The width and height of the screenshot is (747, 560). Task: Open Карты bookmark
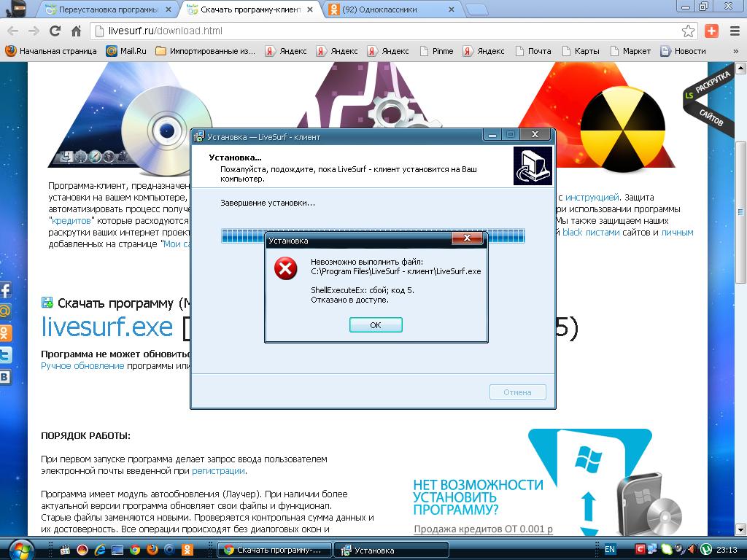[x=580, y=51]
